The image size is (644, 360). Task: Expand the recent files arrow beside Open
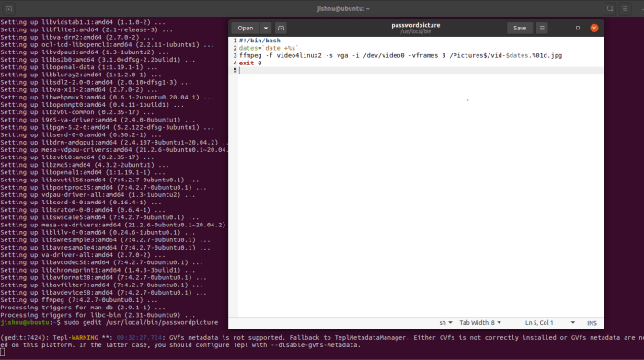266,28
